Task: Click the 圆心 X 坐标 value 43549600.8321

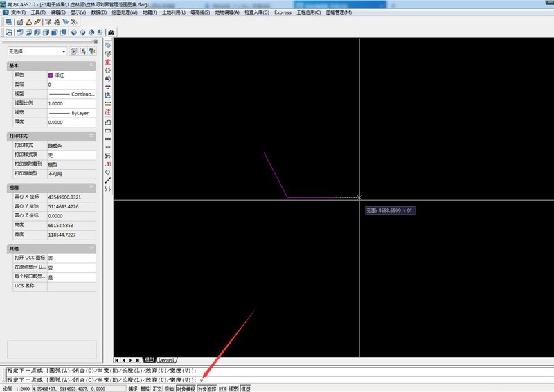Action: coord(71,197)
